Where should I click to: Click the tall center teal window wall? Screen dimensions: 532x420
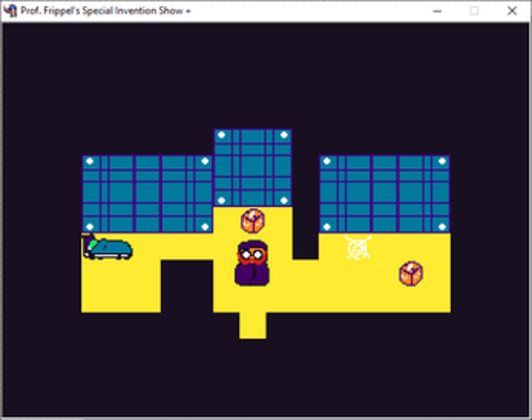253,168
